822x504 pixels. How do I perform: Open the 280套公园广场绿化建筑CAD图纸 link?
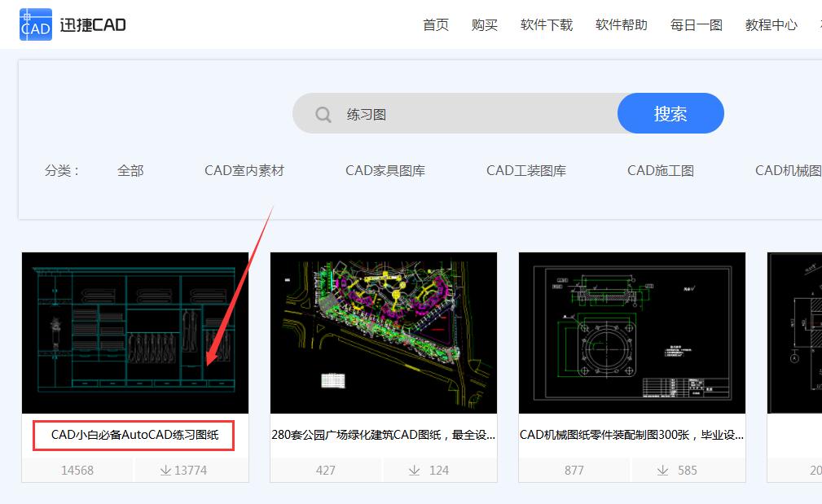tap(383, 436)
